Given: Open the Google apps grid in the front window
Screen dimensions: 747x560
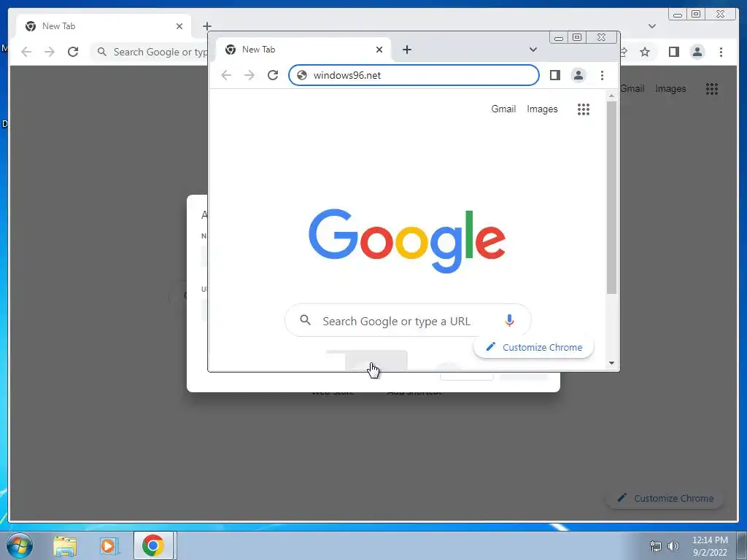Looking at the screenshot, I should coord(584,109).
